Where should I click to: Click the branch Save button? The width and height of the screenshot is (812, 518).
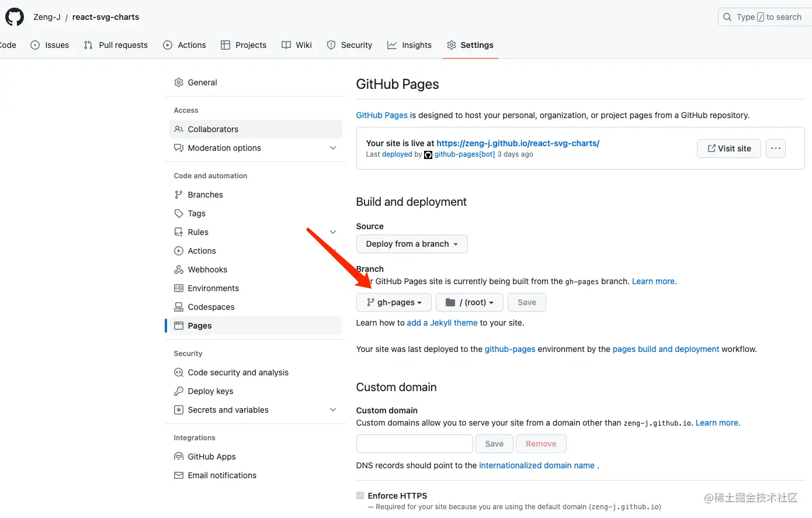tap(527, 302)
